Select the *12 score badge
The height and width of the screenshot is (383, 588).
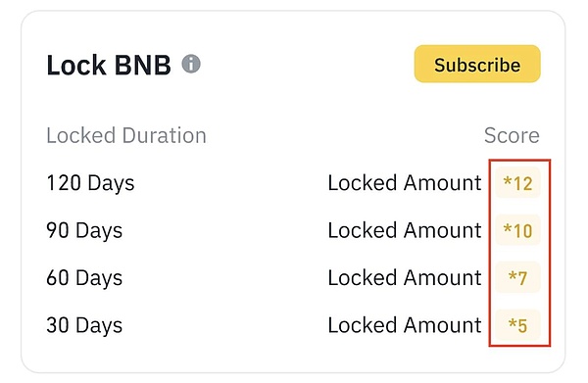tap(517, 183)
